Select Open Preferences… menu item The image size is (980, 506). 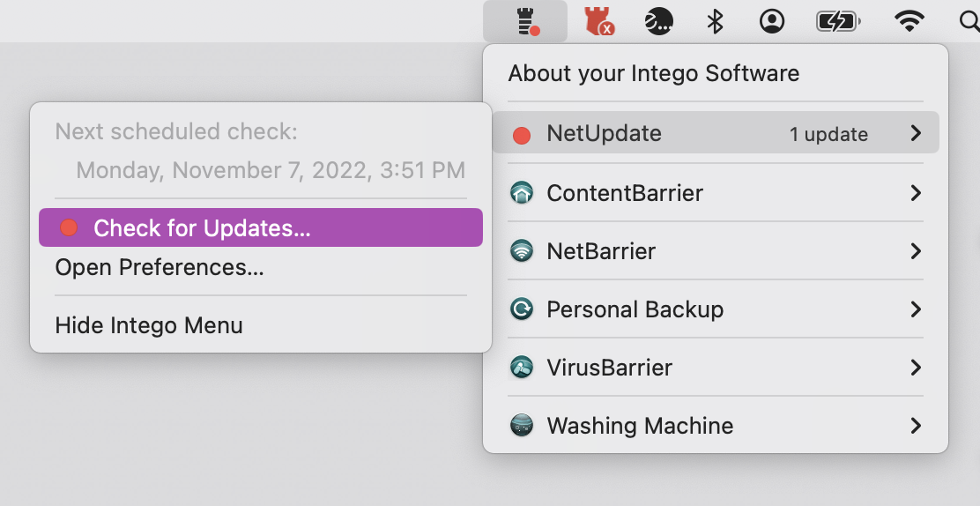(x=160, y=267)
